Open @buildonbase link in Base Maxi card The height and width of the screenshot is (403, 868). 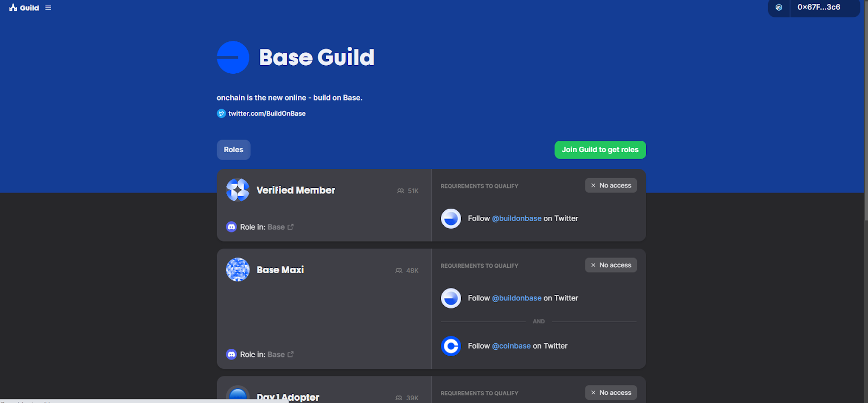516,298
